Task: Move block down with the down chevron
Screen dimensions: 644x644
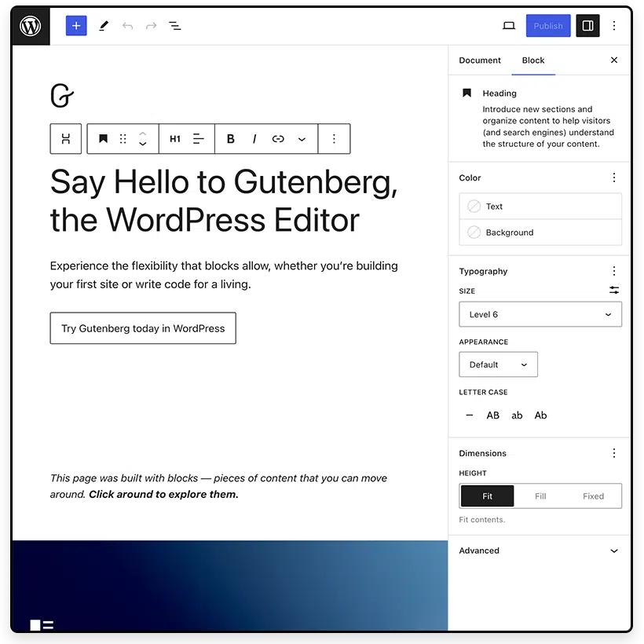Action: (x=142, y=144)
